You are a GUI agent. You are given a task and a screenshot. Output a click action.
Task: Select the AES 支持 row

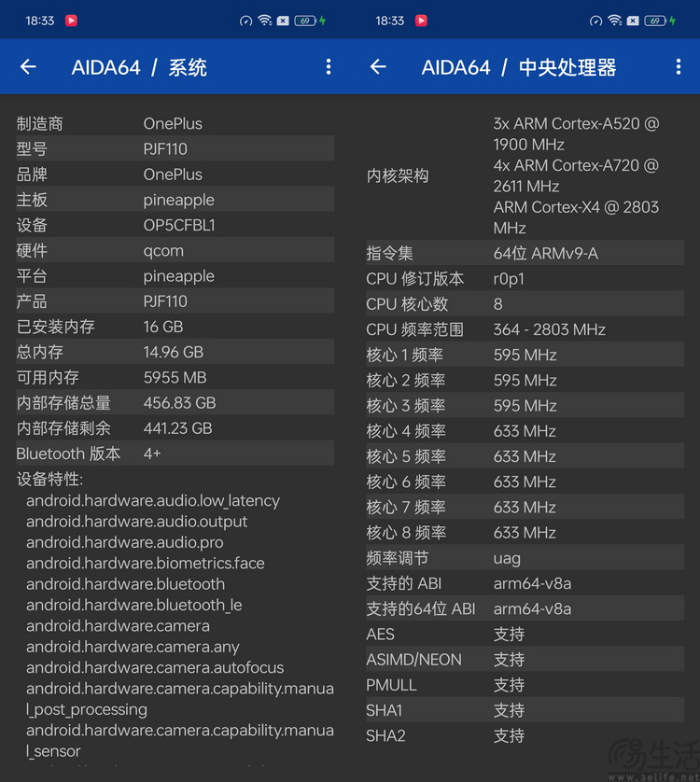525,635
